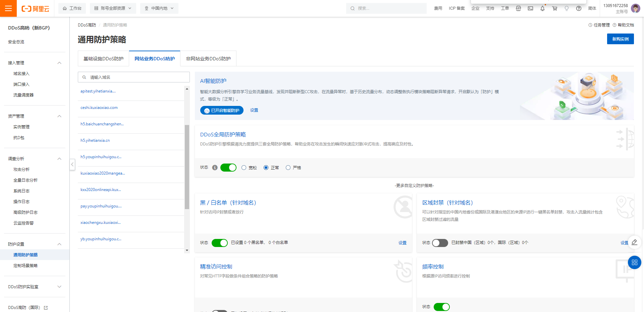Open 设置 for 黑/白名单

click(x=402, y=243)
